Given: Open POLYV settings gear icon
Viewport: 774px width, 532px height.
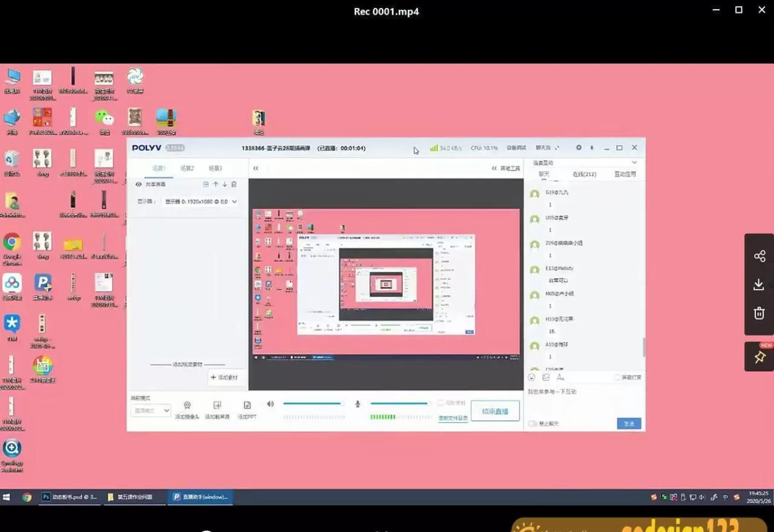Looking at the screenshot, I should tap(579, 148).
